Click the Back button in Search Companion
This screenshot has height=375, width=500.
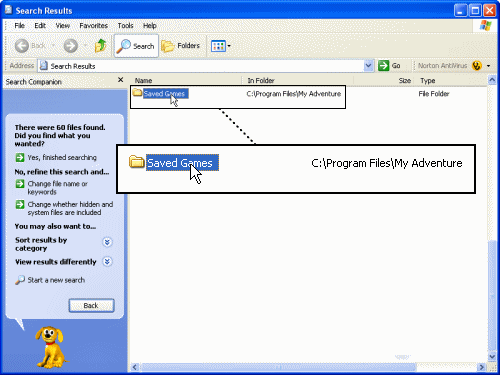click(91, 306)
